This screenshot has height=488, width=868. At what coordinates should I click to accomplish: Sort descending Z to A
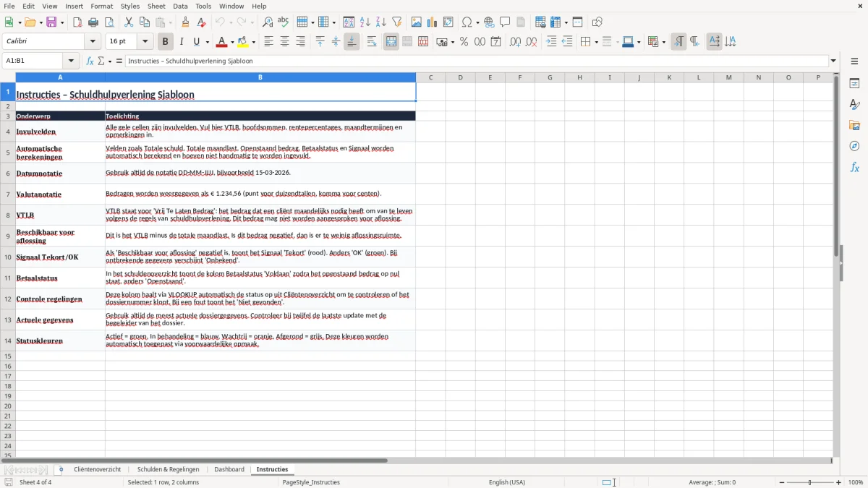tap(380, 22)
